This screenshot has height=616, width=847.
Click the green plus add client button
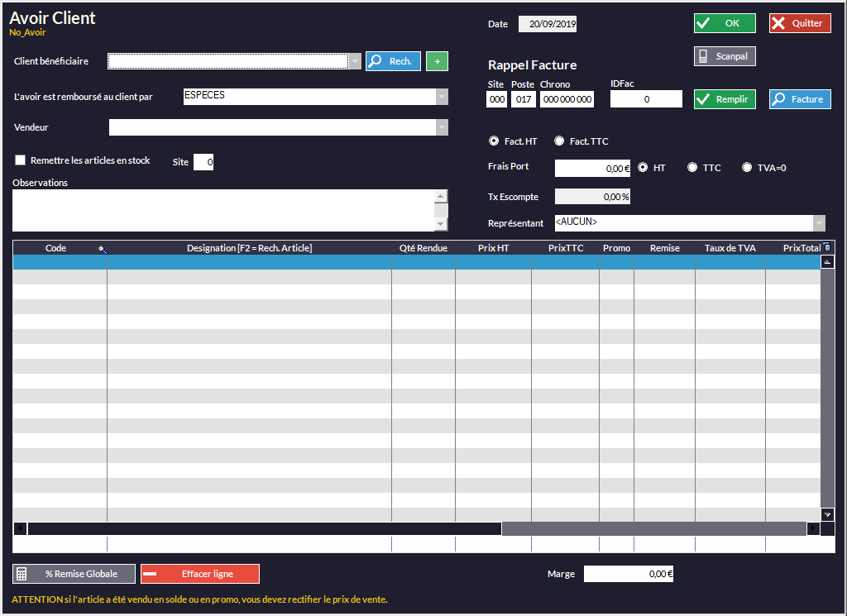pos(437,61)
